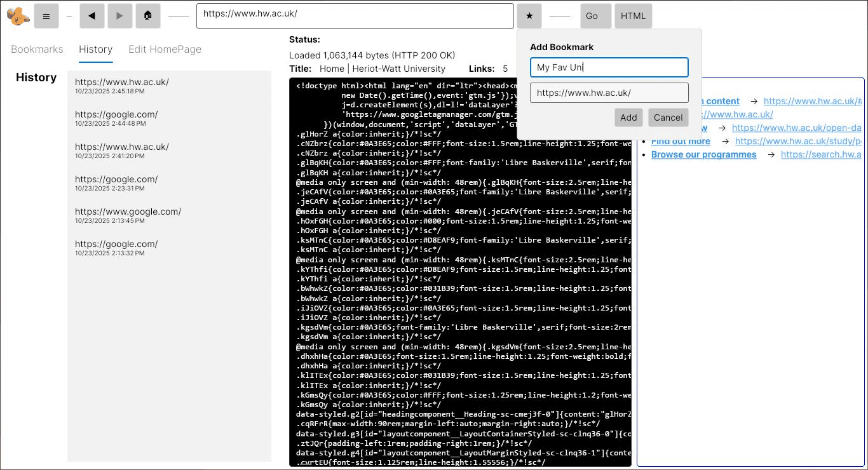Viewport: 868px width, 470px height.
Task: Click the 'Loaded 1,063,144 bytes' status text
Action: pyautogui.click(x=372, y=55)
